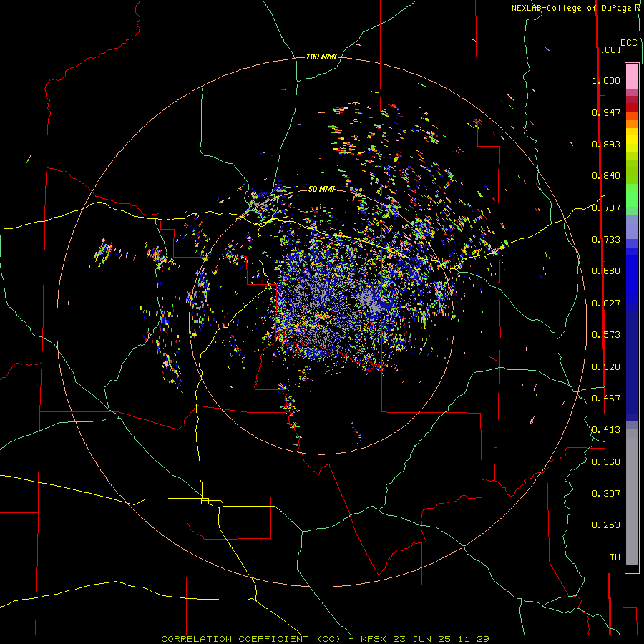Select the 0.733 value on the scale
Image resolution: width=644 pixels, height=644 pixels.
(x=606, y=240)
